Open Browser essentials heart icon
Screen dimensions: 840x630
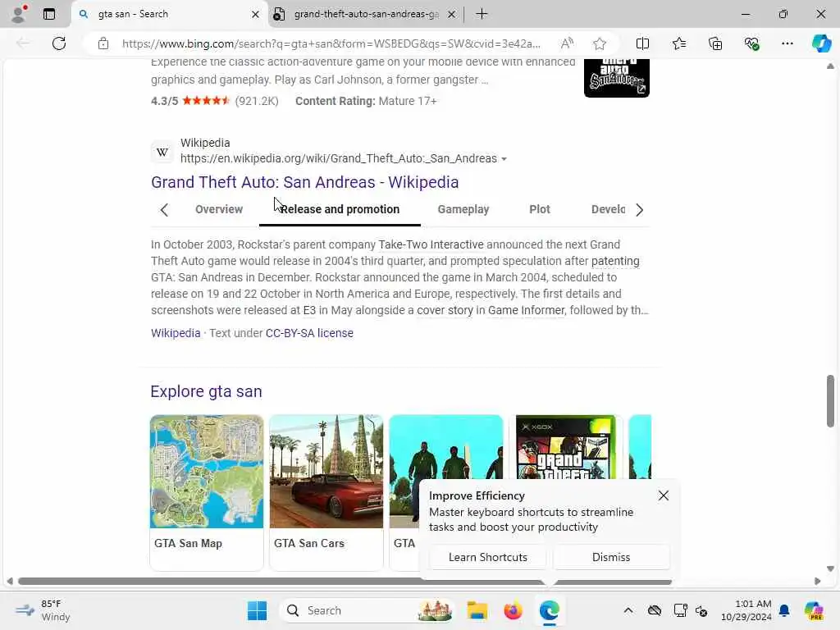click(x=751, y=43)
